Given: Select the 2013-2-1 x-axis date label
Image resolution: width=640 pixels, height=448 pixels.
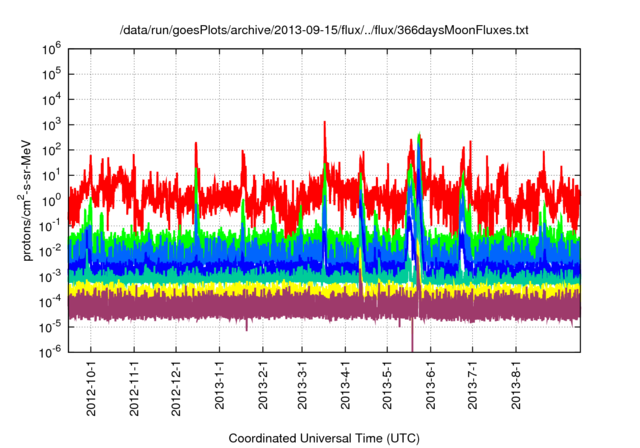Looking at the screenshot, I should [x=263, y=385].
